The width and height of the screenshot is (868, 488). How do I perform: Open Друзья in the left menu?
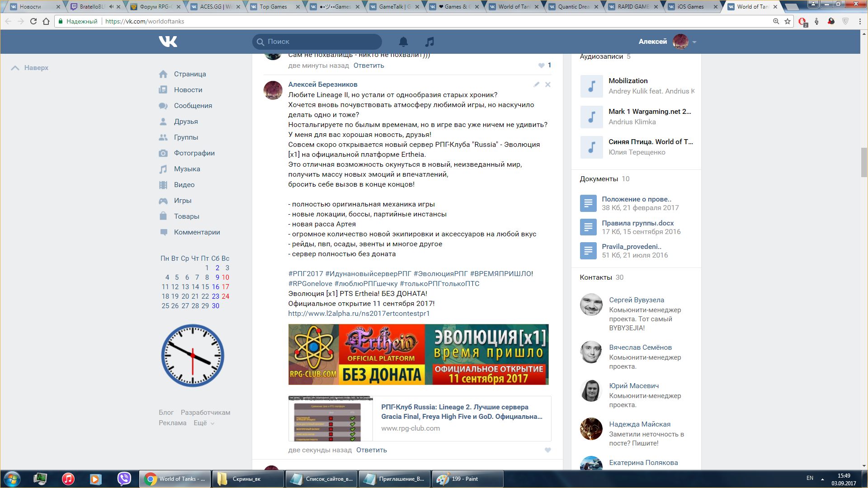(x=186, y=122)
